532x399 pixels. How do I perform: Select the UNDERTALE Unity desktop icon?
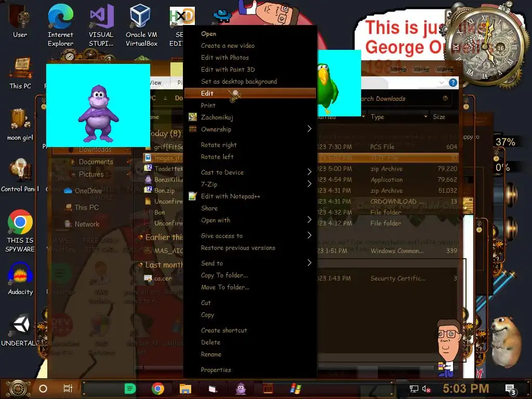click(20, 330)
